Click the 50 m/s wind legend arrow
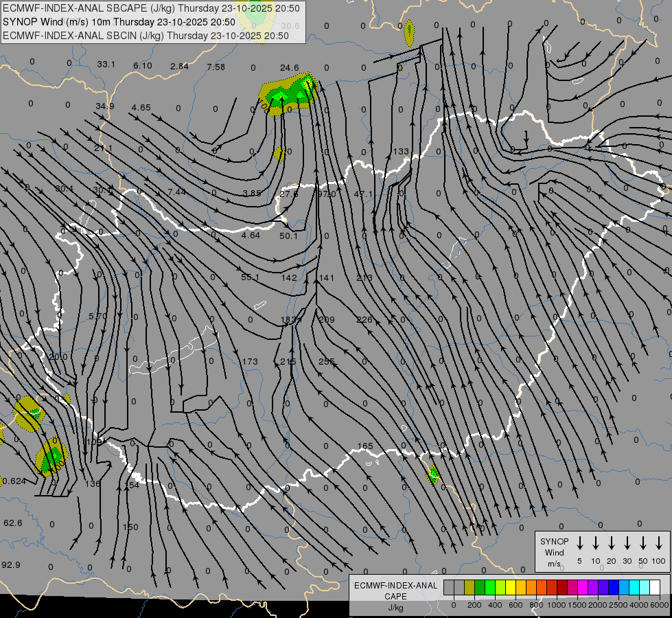 643,543
